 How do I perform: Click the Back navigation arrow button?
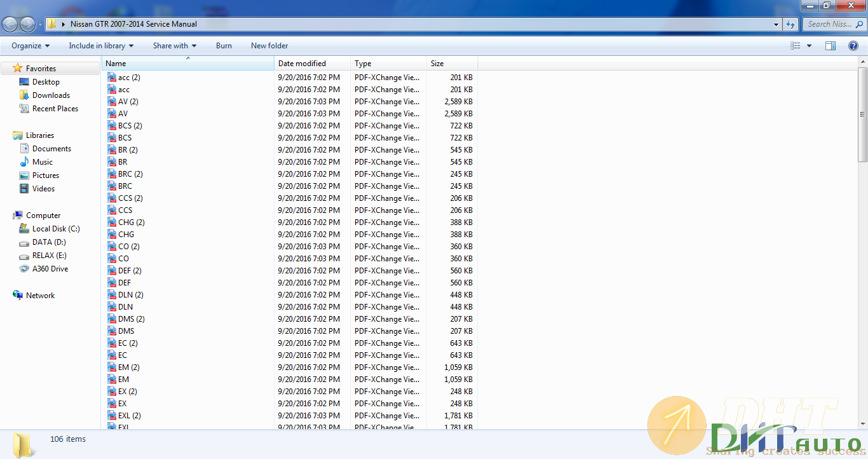pos(10,24)
